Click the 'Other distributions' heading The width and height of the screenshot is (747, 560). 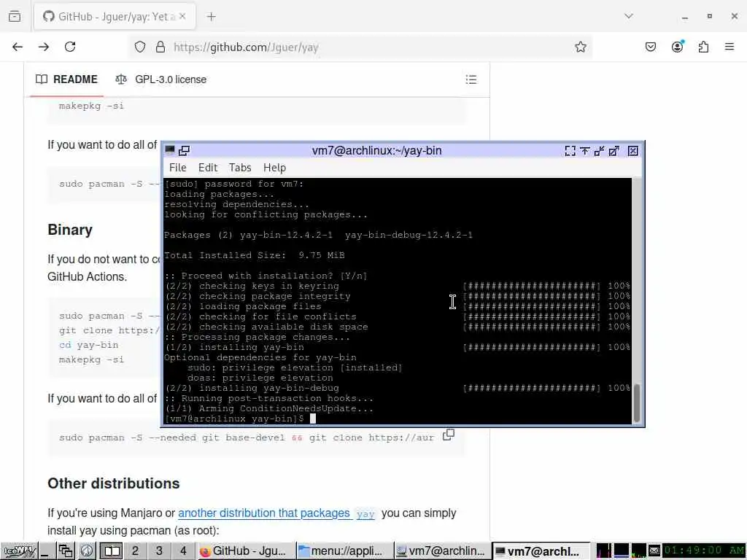coord(113,483)
